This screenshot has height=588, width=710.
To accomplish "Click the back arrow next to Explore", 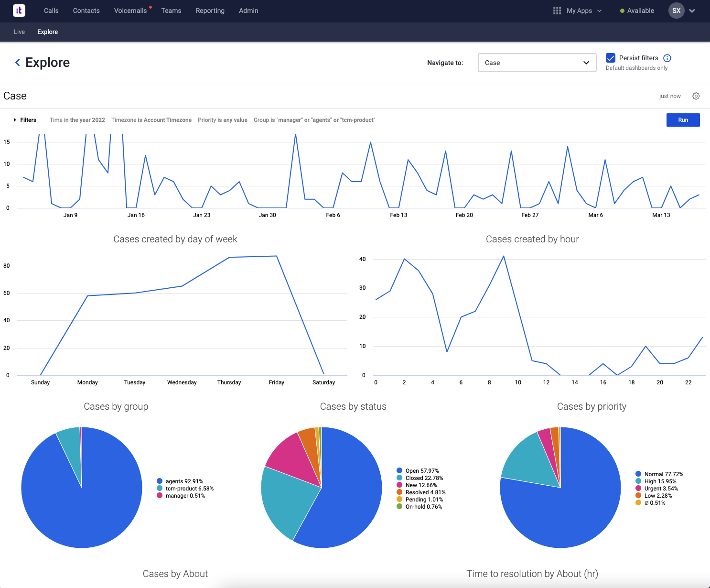I will point(17,62).
